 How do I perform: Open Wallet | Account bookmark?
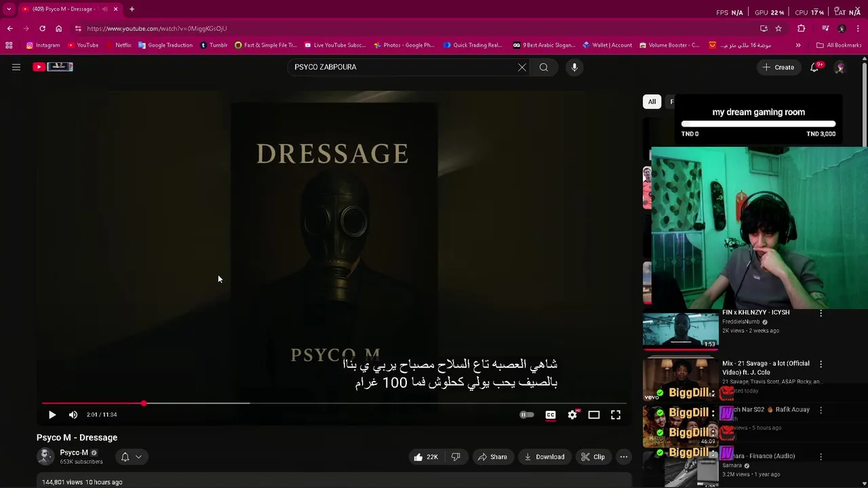[606, 45]
